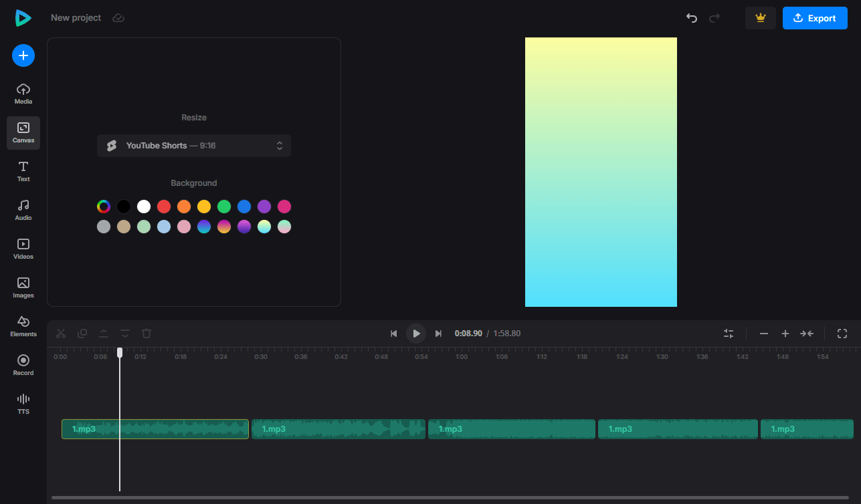
Task: Select the last 1.mp3 audio clip
Action: tap(807, 429)
